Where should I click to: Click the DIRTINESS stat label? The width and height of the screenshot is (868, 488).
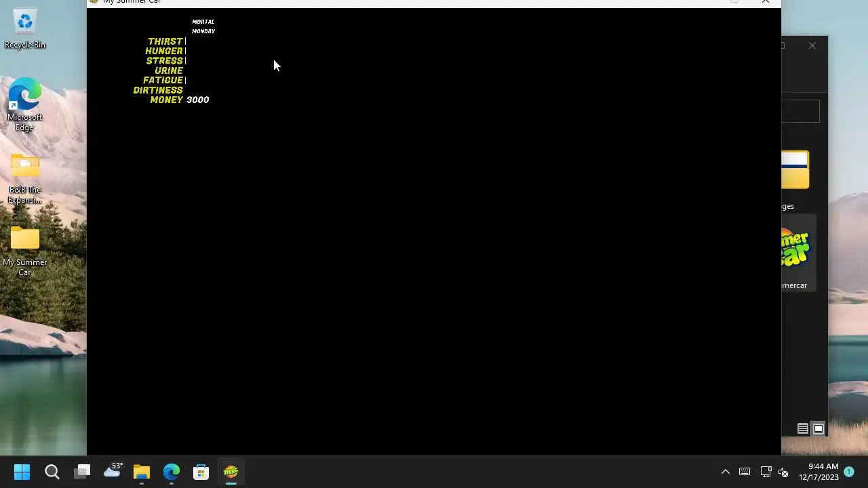click(158, 90)
